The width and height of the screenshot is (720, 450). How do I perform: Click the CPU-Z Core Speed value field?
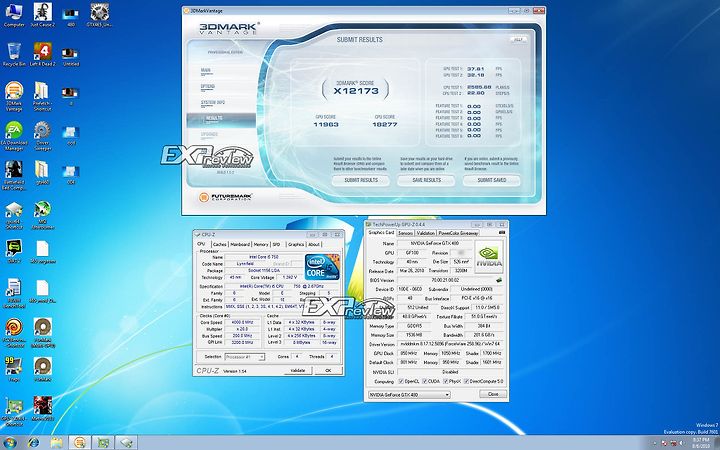[243, 322]
